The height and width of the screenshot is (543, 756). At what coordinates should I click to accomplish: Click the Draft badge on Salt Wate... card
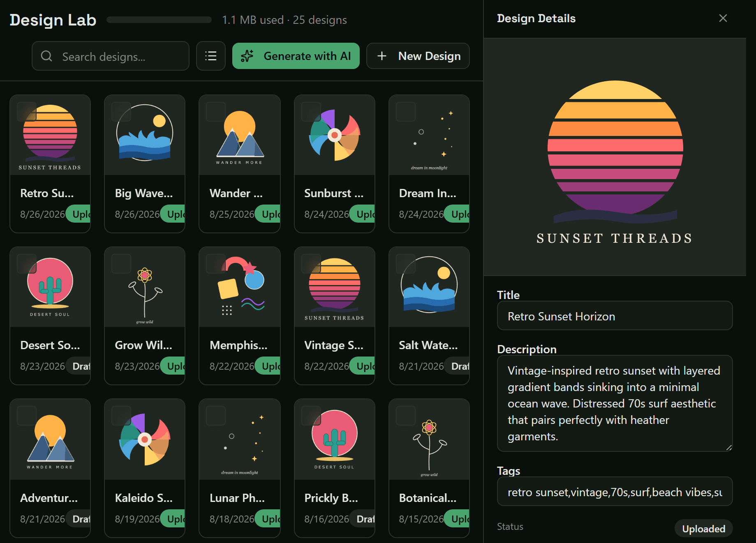(457, 366)
